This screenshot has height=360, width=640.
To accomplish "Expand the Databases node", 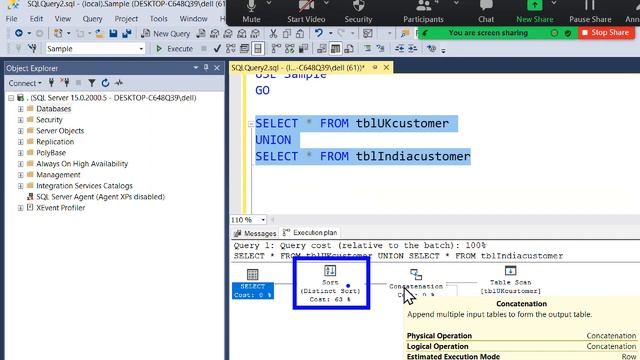I will [20, 109].
